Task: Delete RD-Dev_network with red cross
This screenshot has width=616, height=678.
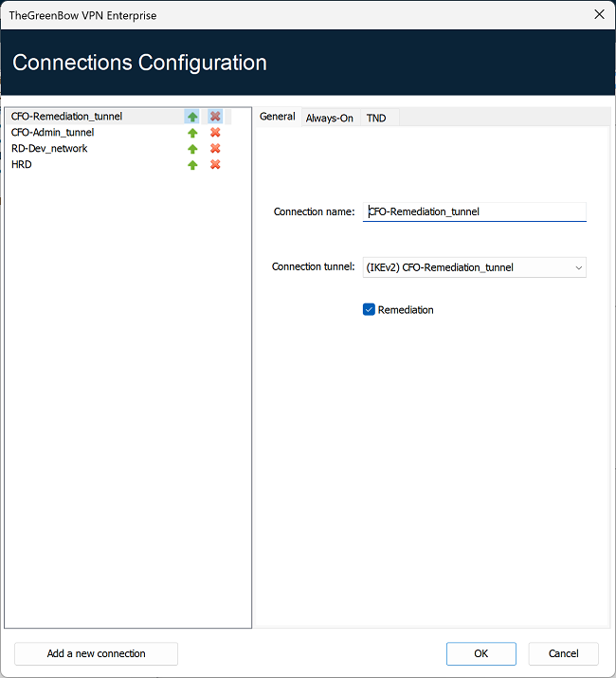Action: (x=215, y=148)
